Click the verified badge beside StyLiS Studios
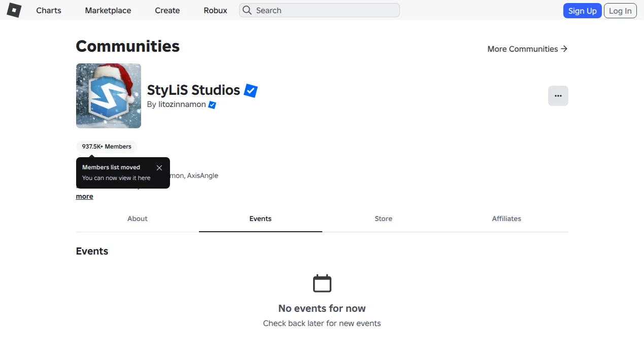The height and width of the screenshot is (361, 644). [x=251, y=91]
